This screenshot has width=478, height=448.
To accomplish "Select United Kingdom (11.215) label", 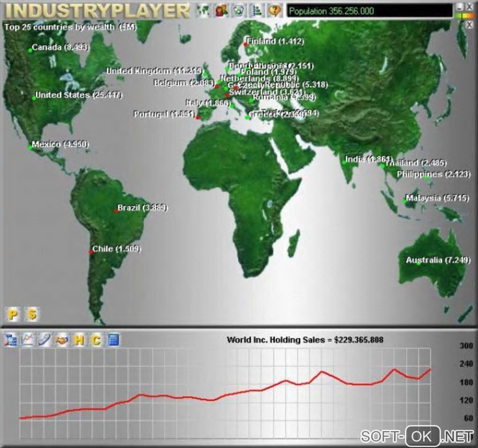I will coord(154,71).
